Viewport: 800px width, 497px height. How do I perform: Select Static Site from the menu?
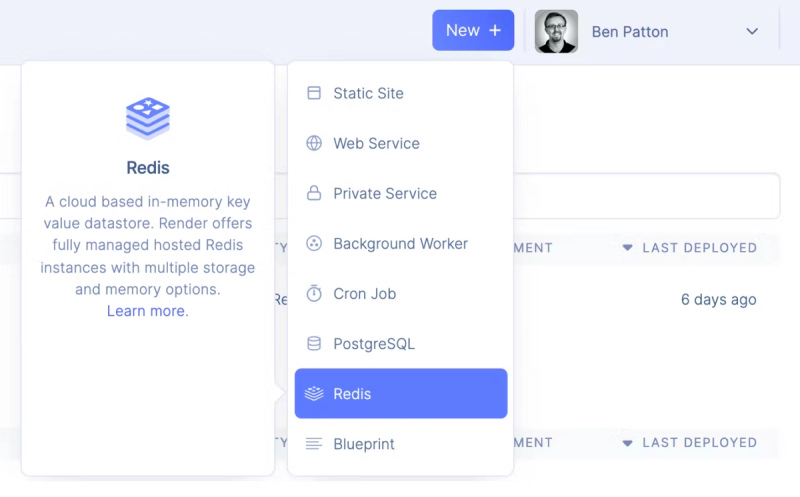pos(368,93)
